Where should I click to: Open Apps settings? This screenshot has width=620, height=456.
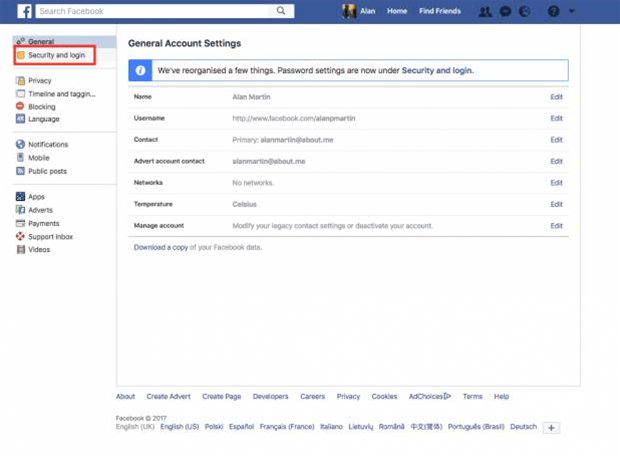36,197
